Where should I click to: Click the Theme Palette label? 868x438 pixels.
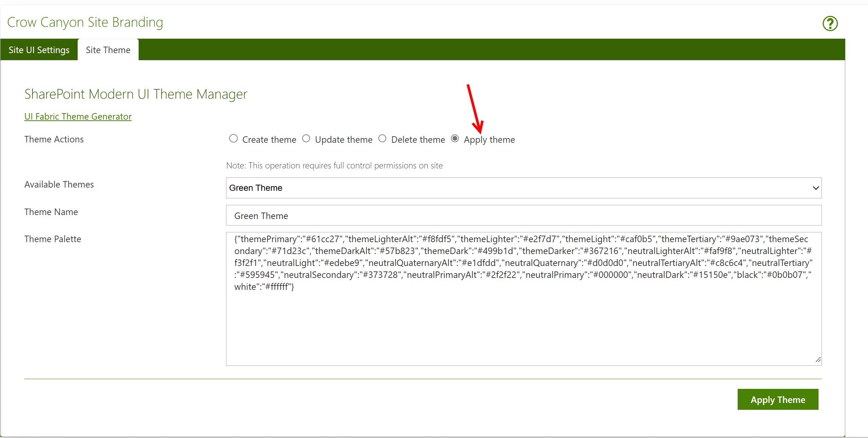(53, 239)
